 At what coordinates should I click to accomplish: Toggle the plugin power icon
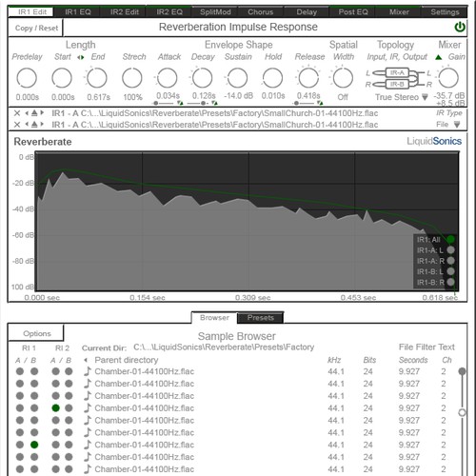tap(460, 28)
